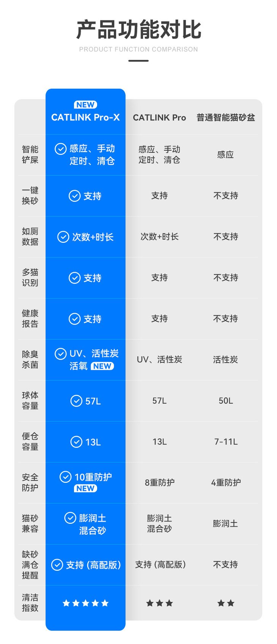Click the 健康报告 row label
Image resolution: width=277 pixels, height=644 pixels.
click(30, 319)
